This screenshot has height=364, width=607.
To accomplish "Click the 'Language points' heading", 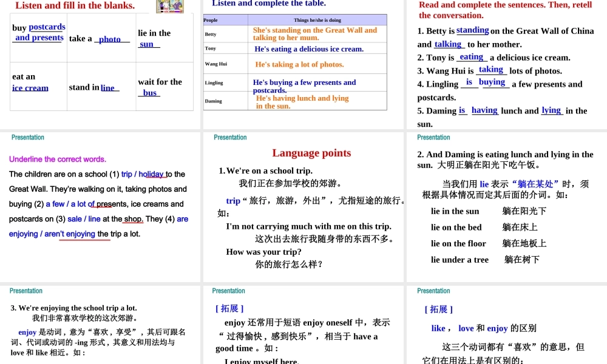I will [x=311, y=153].
